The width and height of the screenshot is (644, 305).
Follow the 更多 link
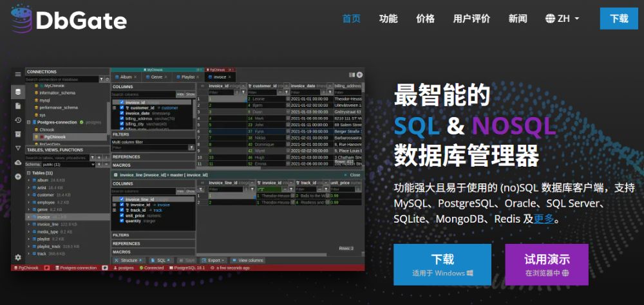click(544, 219)
